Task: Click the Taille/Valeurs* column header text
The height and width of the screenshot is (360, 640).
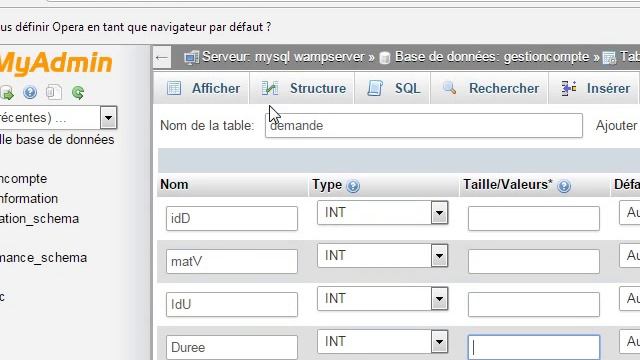Action: pyautogui.click(x=508, y=184)
